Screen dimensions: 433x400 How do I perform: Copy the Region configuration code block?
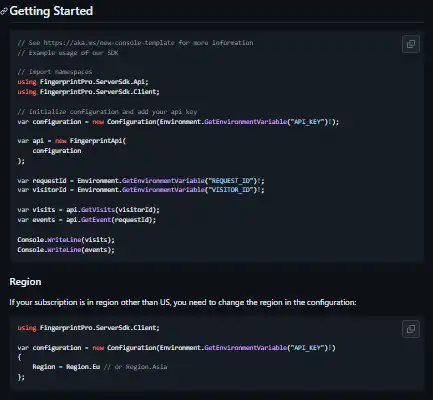(x=411, y=329)
